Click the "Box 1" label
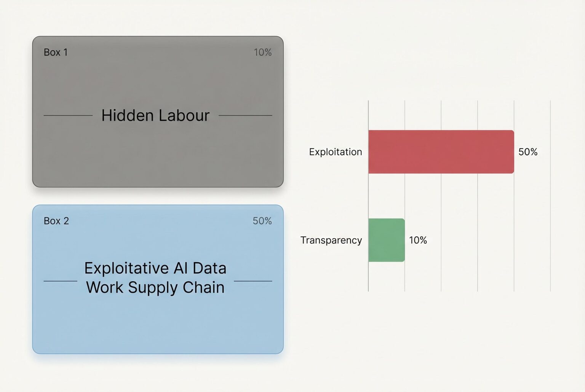Viewport: 585px width, 392px height. pyautogui.click(x=56, y=52)
